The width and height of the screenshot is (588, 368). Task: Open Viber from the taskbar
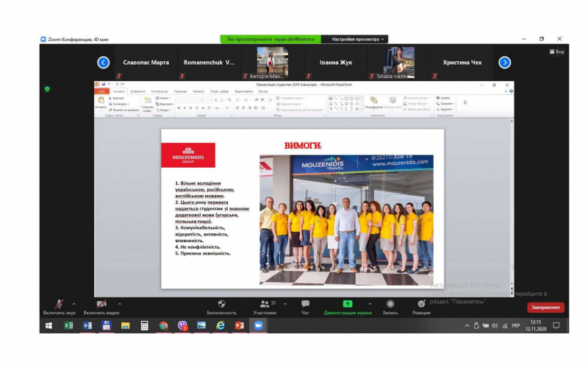182,325
